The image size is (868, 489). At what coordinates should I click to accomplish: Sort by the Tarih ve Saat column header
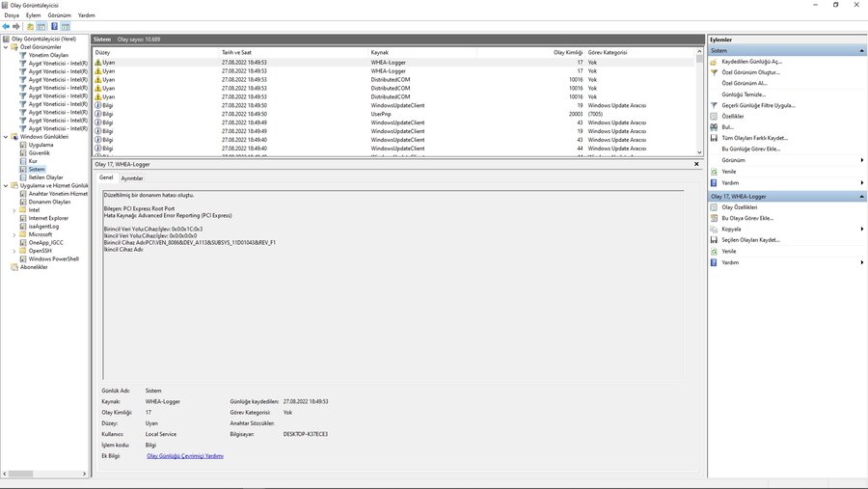tap(294, 53)
